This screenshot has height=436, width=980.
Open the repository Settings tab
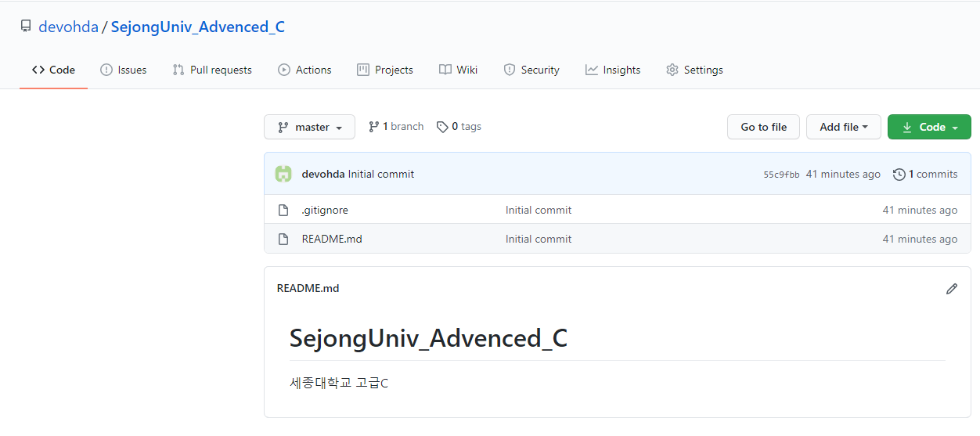(694, 70)
